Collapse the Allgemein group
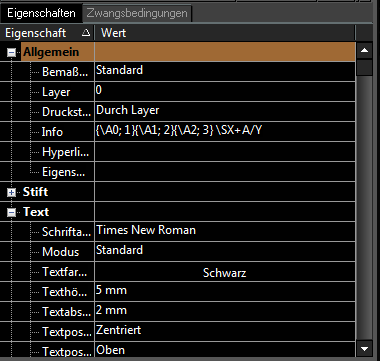Image resolution: width=380 pixels, height=361 pixels. (x=11, y=52)
